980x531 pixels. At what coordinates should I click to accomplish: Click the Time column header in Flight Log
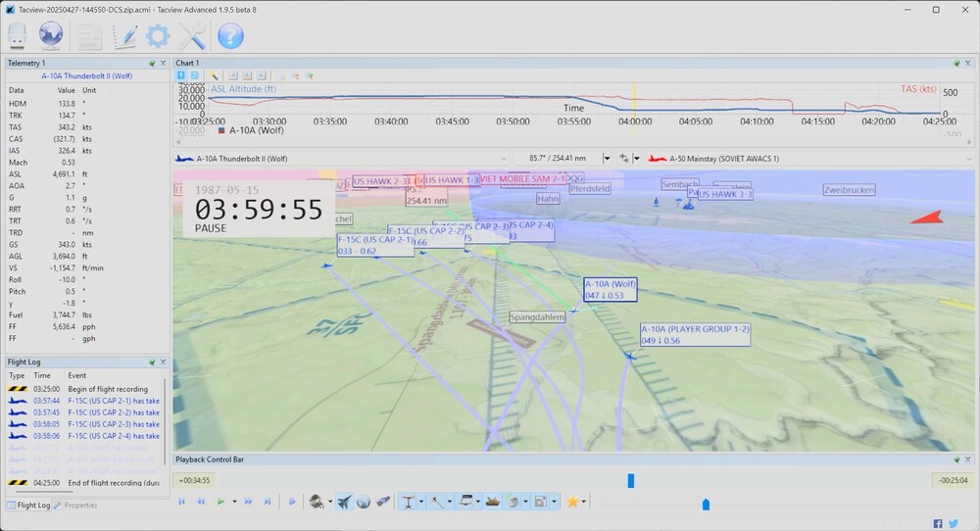[x=42, y=375]
